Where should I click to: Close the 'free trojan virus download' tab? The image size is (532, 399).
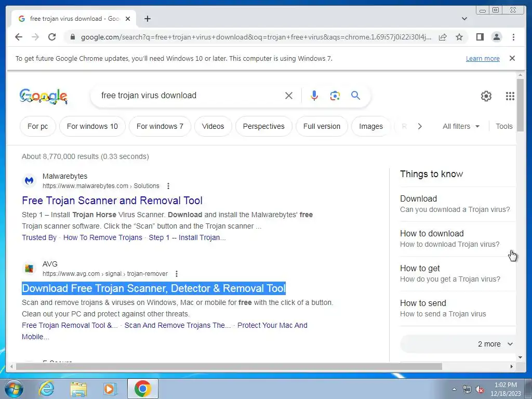tap(128, 19)
